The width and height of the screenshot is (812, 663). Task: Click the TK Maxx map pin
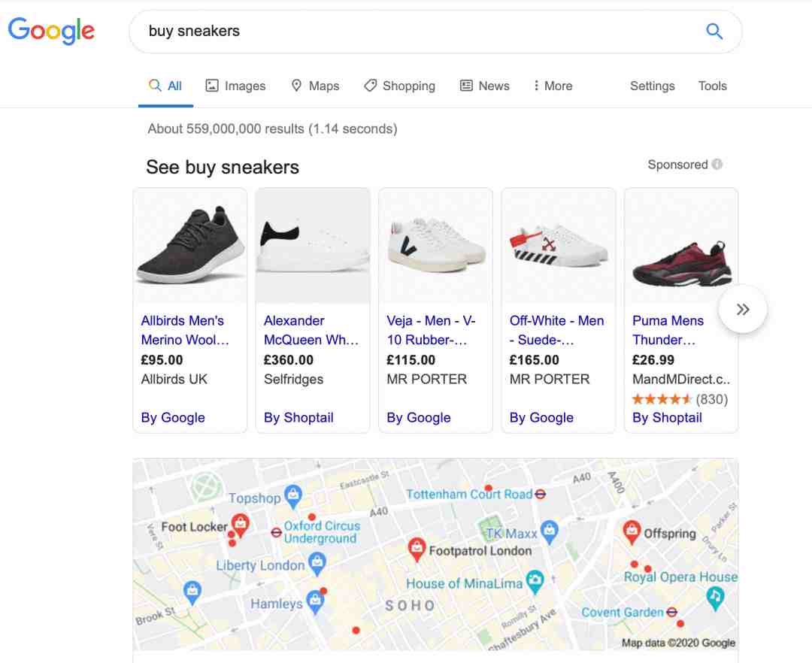point(549,531)
